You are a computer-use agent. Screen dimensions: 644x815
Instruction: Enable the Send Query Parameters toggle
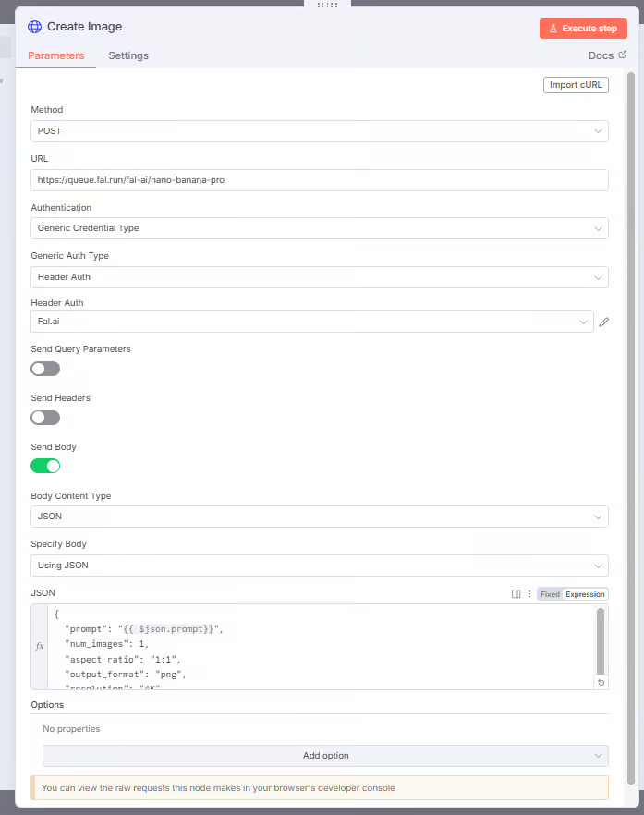tap(45, 369)
